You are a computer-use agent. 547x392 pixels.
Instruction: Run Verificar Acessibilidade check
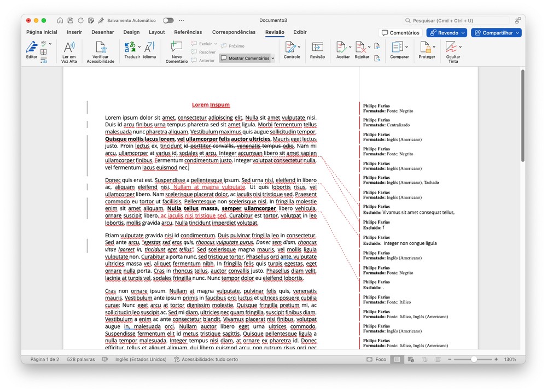100,49
